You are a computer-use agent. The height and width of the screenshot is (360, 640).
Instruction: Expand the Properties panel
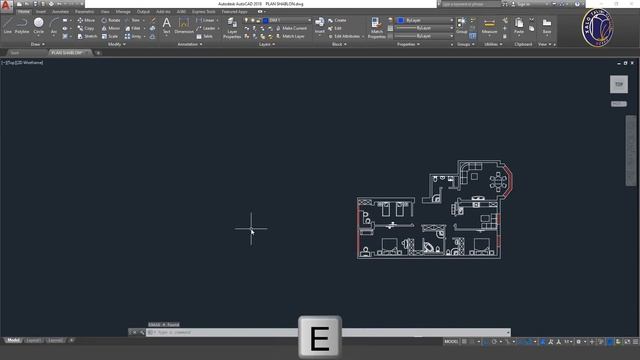click(x=409, y=44)
